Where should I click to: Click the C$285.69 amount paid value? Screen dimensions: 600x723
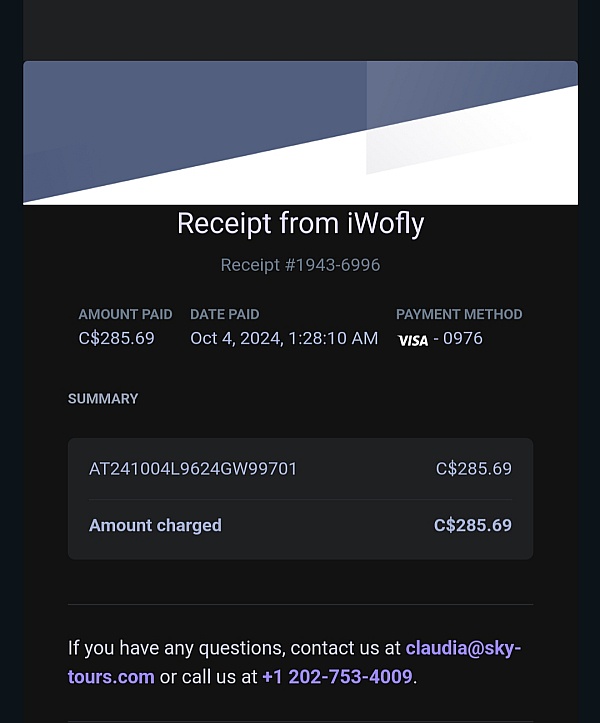coord(116,338)
